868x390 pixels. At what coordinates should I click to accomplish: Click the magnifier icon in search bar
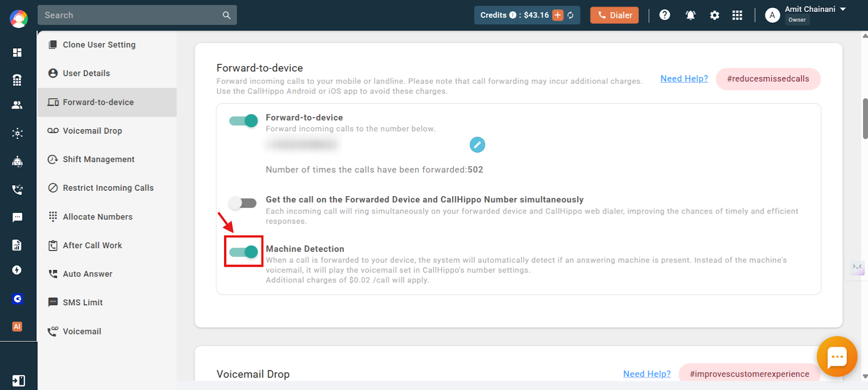tap(227, 15)
